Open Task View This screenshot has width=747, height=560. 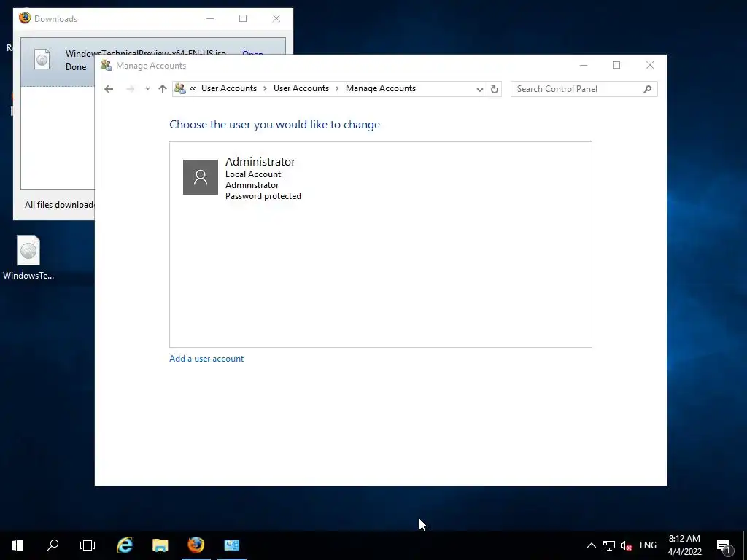[88, 545]
